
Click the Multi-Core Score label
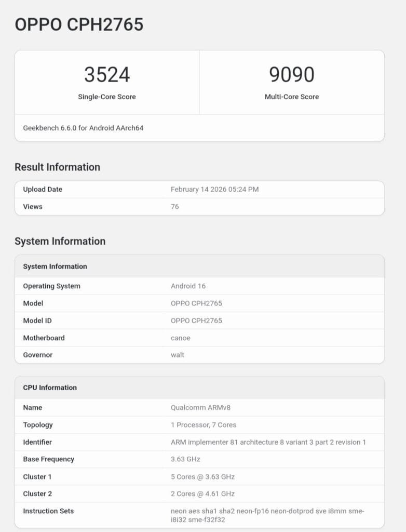292,97
